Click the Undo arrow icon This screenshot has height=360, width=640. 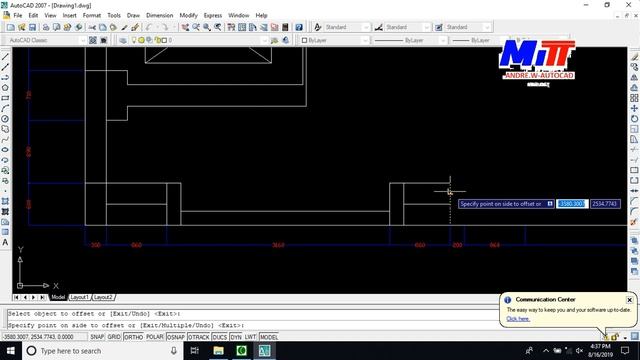[149, 27]
